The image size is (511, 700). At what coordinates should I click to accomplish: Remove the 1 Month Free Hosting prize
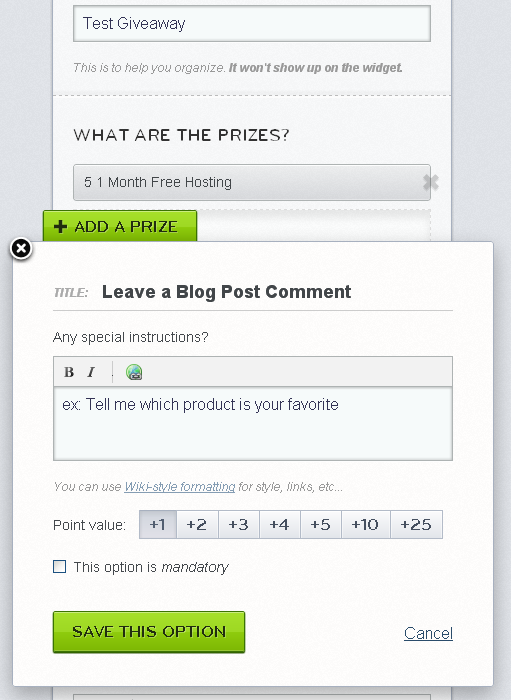pyautogui.click(x=431, y=182)
